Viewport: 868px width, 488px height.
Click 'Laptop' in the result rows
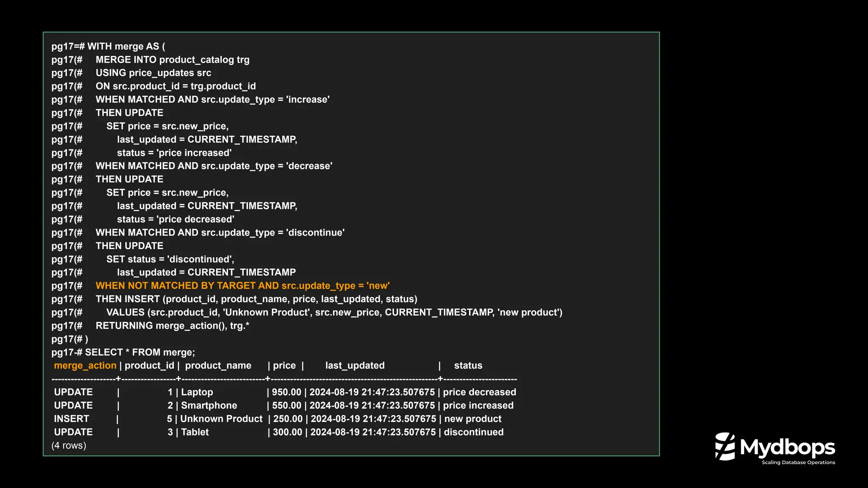pos(197,392)
